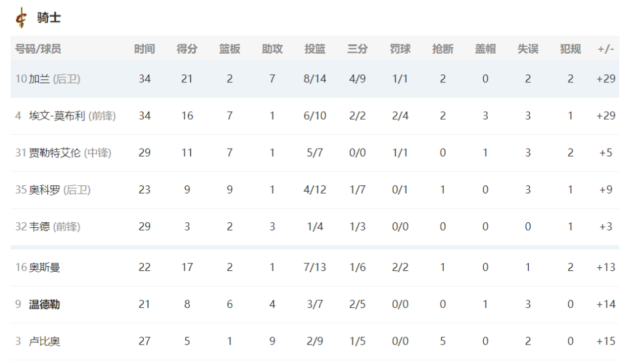The height and width of the screenshot is (364, 625).
Task: Open player 埃文-莫布利 profile link
Action: (x=57, y=116)
